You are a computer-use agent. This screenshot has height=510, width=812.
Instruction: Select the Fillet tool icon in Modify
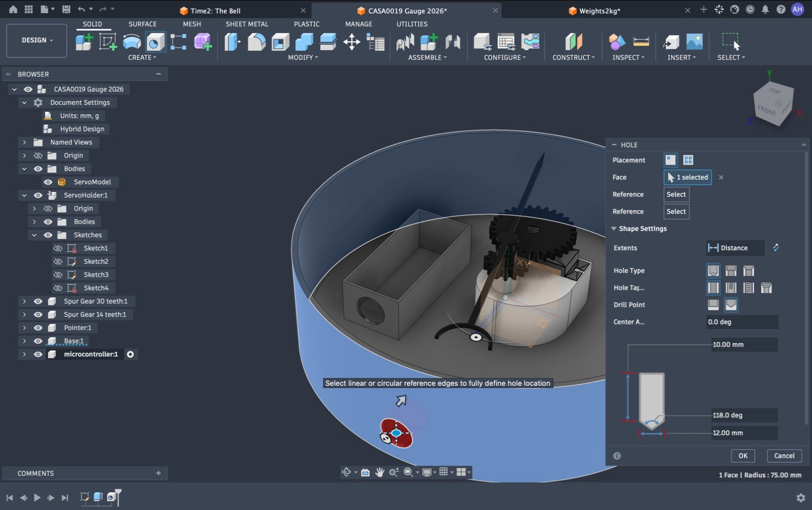[256, 41]
